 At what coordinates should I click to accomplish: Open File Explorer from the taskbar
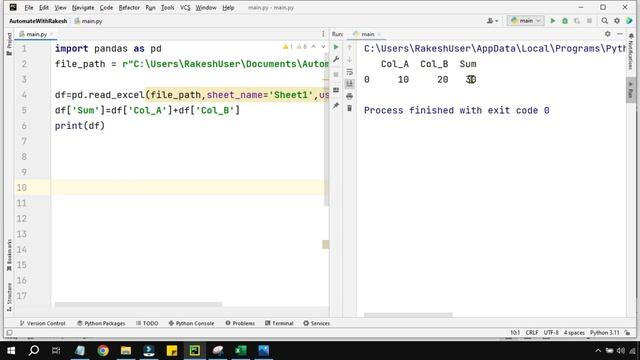[x=126, y=351]
